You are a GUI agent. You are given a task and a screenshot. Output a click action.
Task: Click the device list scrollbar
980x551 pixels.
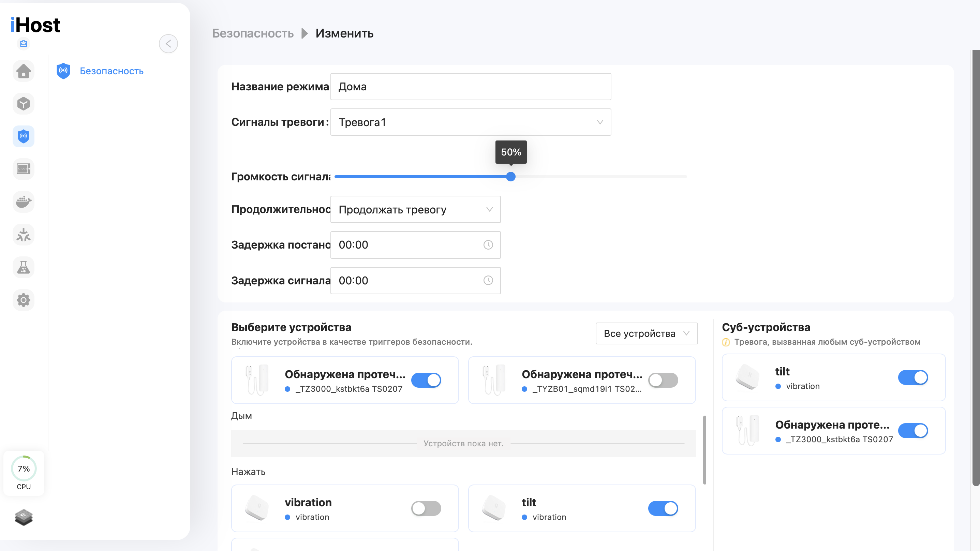[704, 450]
